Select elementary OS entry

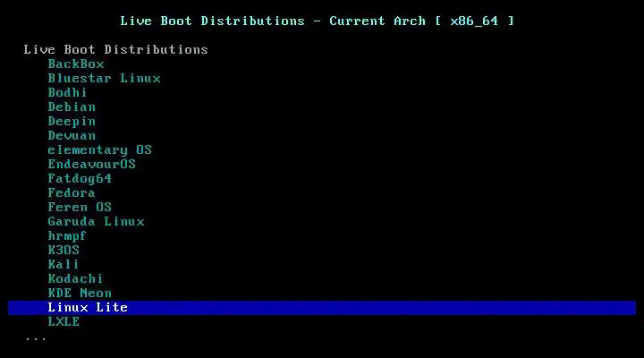pos(100,150)
